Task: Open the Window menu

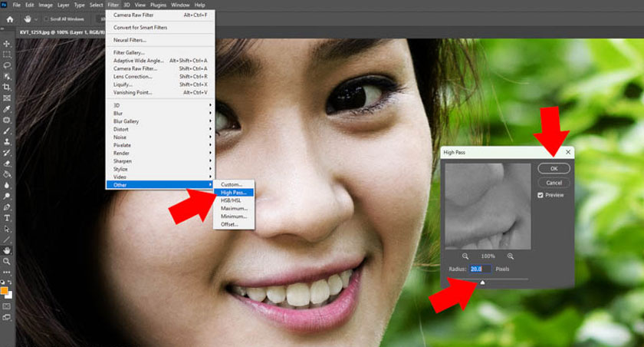Action: [x=180, y=5]
